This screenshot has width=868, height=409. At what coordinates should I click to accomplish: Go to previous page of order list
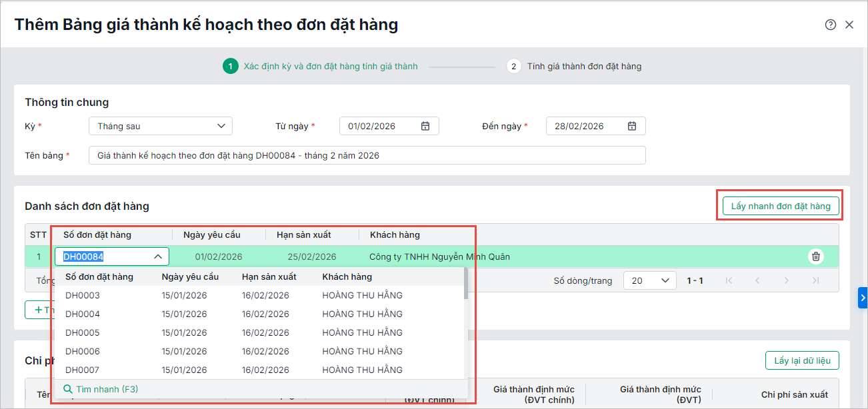757,281
